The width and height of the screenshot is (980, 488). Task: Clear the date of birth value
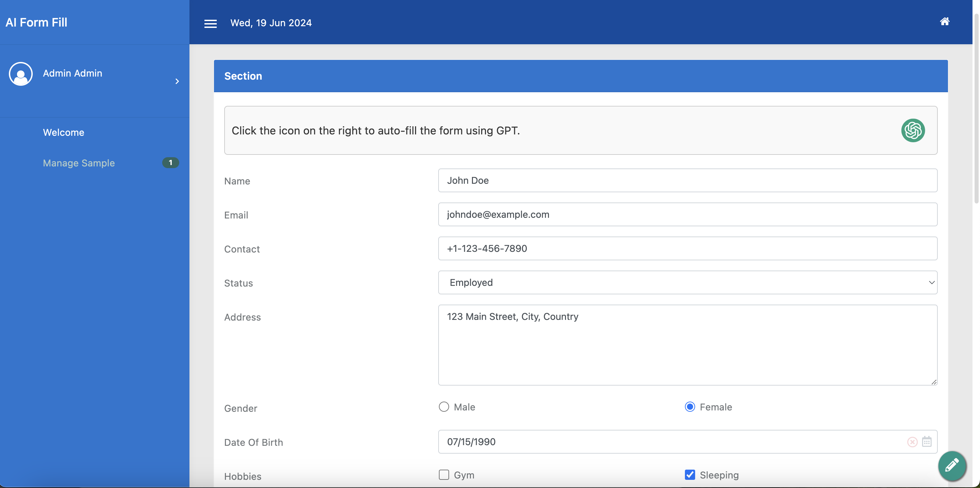(x=912, y=442)
